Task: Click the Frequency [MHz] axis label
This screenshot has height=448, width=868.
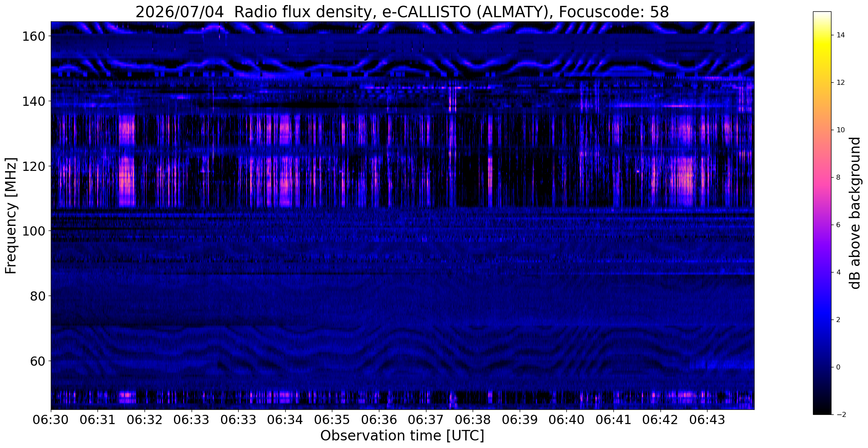Action: [x=11, y=215]
